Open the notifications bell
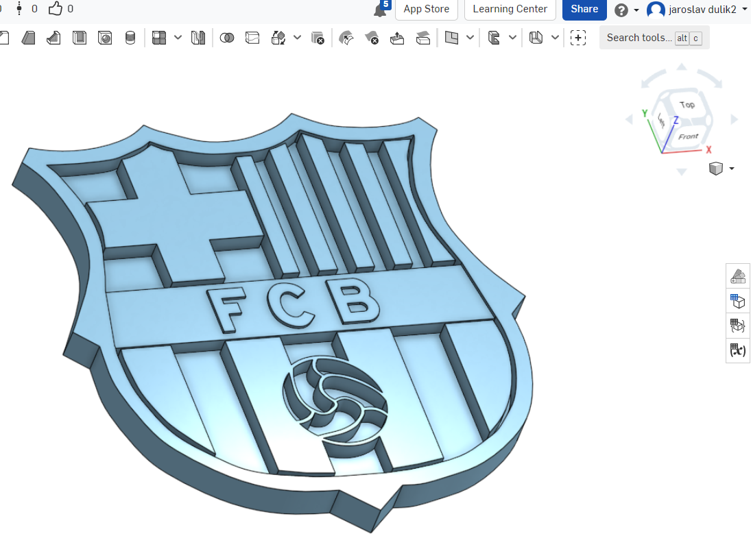 pyautogui.click(x=380, y=10)
